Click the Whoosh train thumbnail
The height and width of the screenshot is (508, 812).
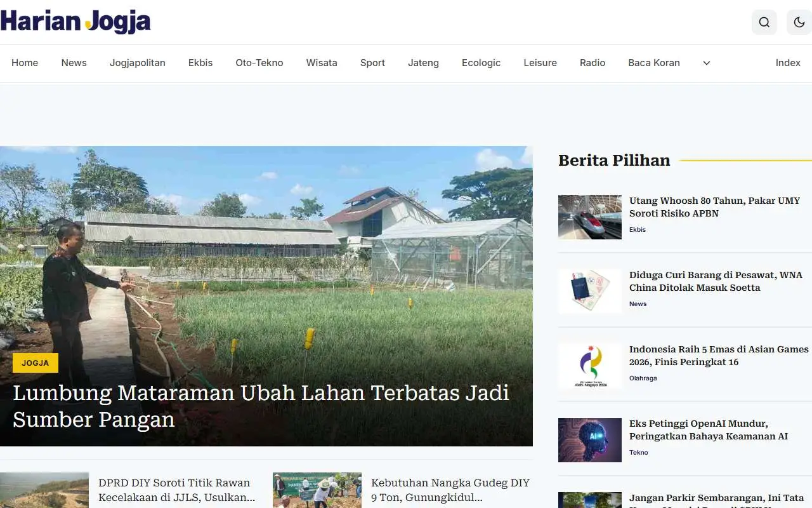coord(590,217)
